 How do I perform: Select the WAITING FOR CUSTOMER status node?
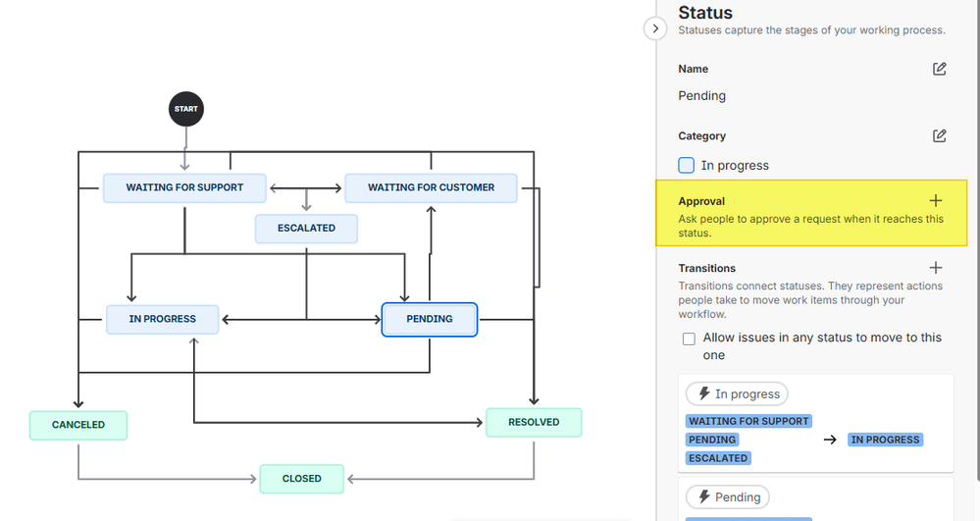pos(431,187)
